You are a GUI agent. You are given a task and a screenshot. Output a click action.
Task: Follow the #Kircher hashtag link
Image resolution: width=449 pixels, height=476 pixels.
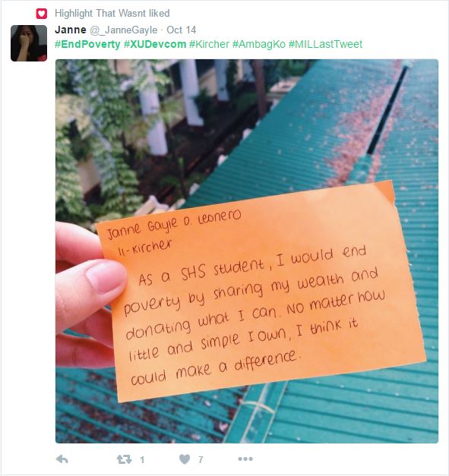209,44
